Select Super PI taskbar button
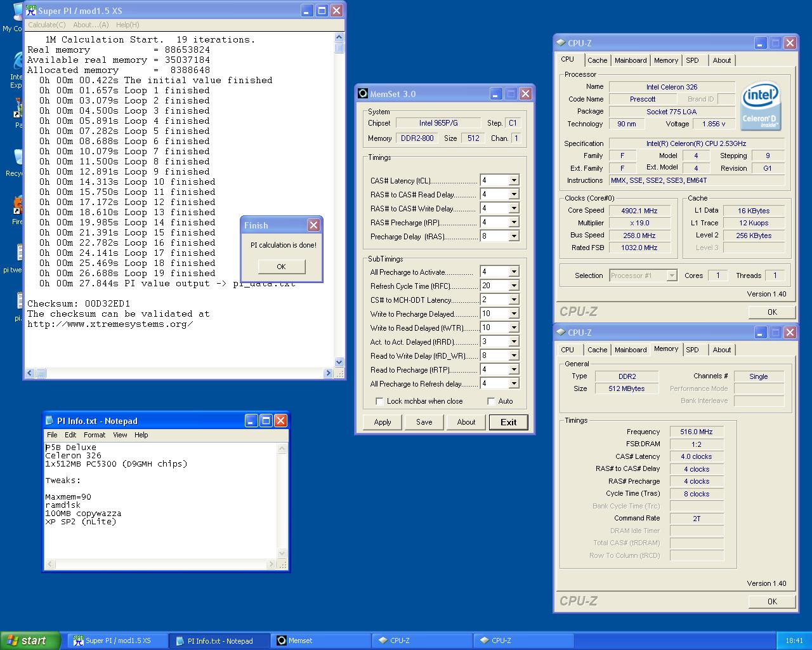Screen dimensions: 812x650 (x=117, y=640)
